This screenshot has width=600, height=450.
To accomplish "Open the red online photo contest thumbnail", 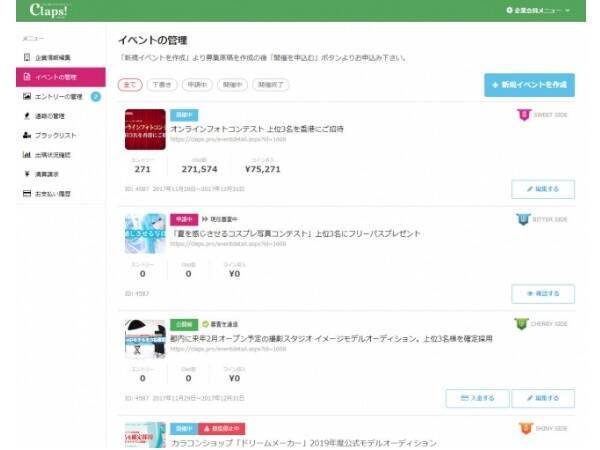I will pyautogui.click(x=145, y=129).
